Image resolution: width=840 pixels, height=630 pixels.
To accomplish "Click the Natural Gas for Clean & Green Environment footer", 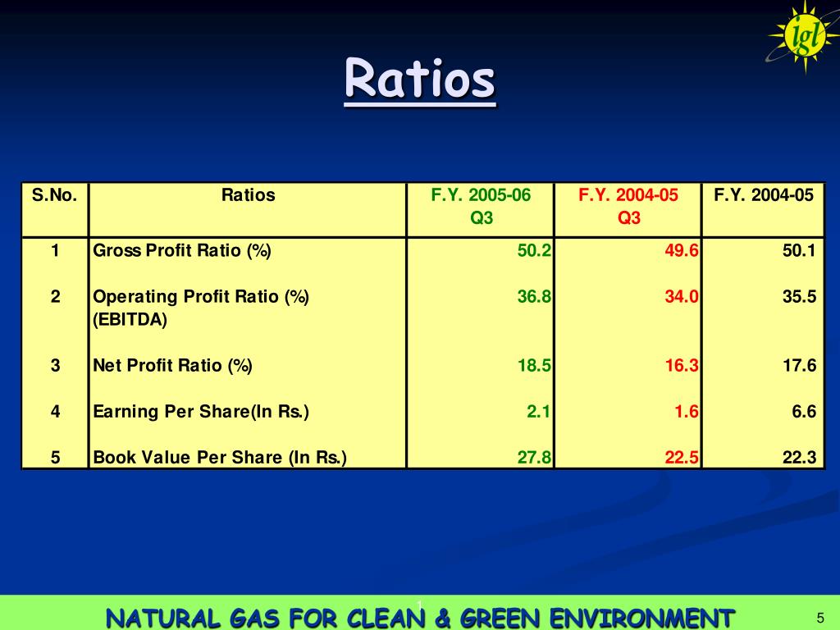I will tap(421, 618).
